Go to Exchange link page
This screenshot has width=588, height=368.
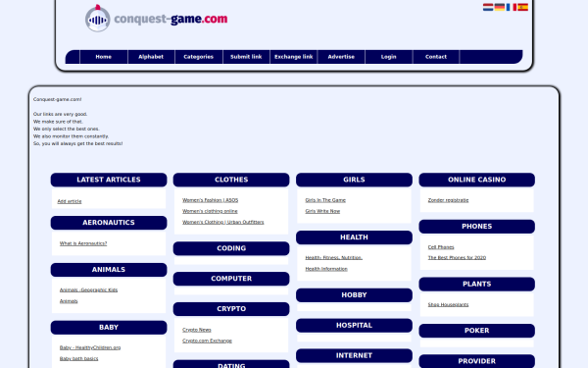click(294, 57)
